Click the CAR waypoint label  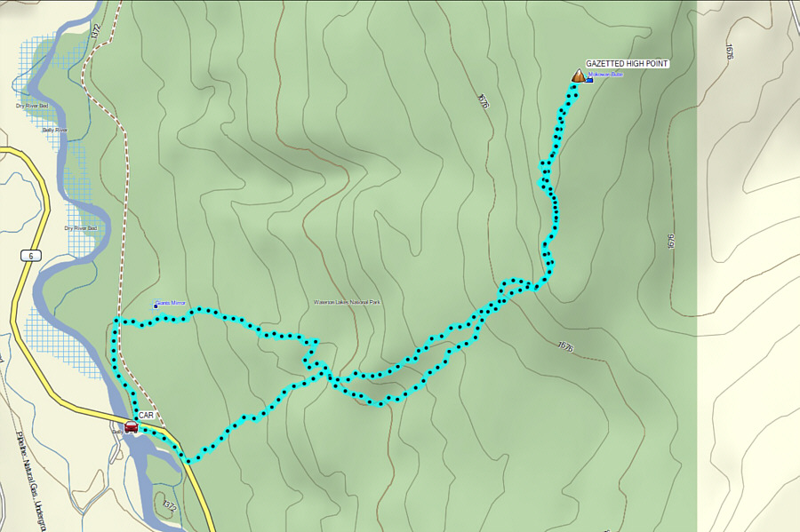click(146, 416)
